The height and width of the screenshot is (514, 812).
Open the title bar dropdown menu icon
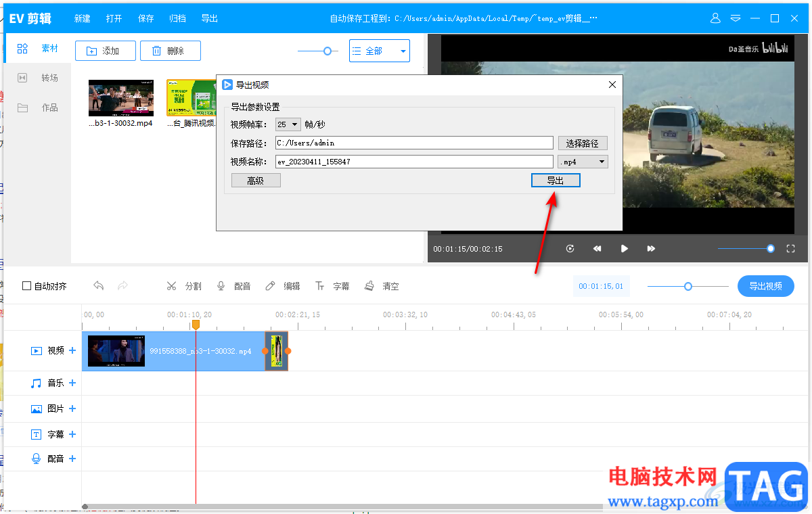[736, 18]
